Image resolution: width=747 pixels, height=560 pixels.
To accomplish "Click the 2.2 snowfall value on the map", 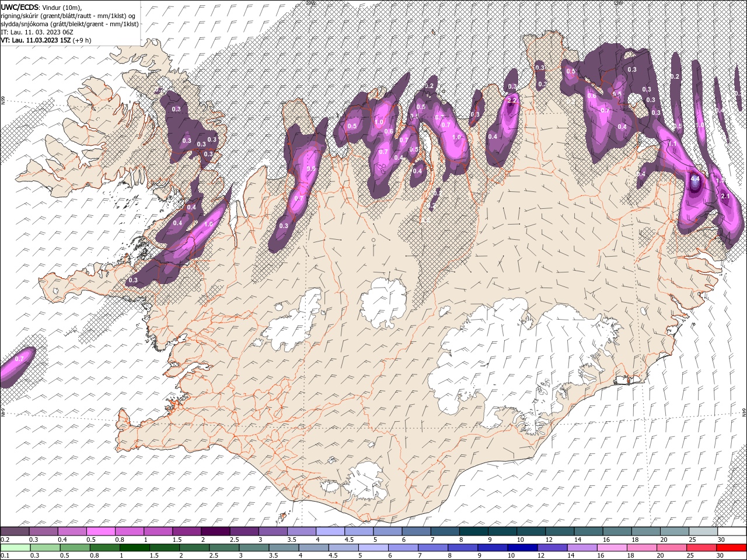I will (x=512, y=101).
